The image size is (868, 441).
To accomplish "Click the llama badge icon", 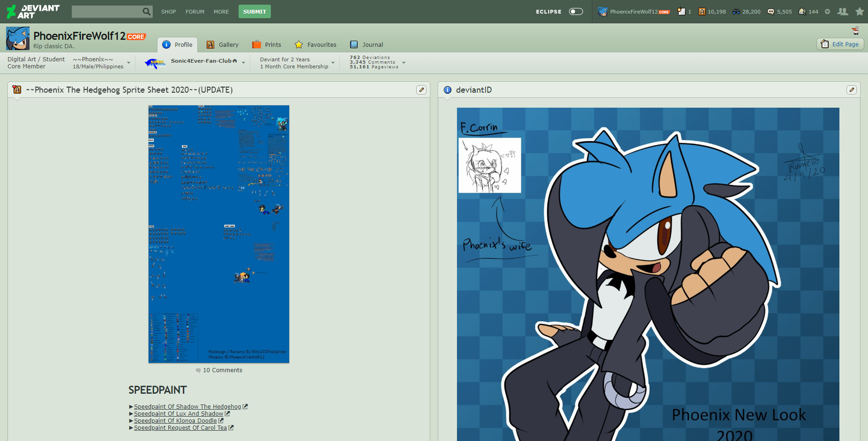I will [855, 30].
